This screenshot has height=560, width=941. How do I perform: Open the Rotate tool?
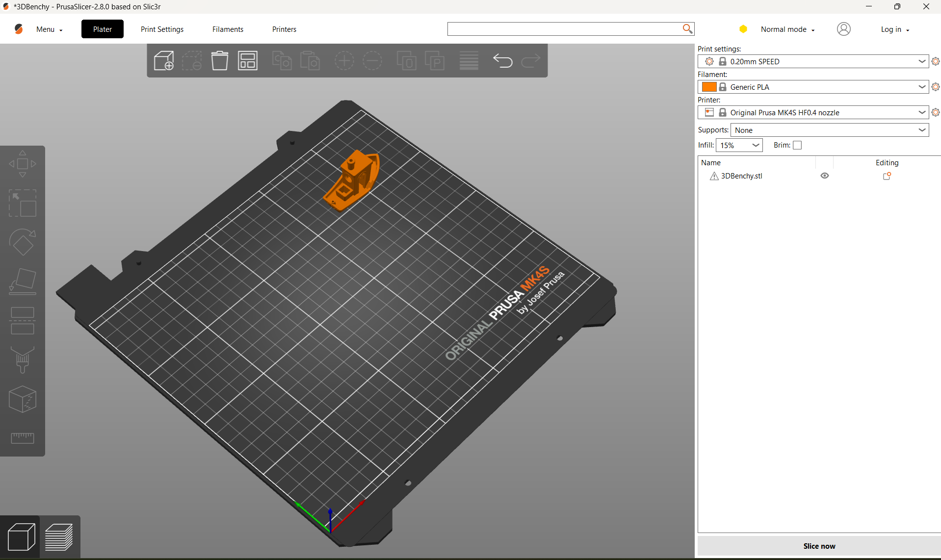click(x=23, y=242)
